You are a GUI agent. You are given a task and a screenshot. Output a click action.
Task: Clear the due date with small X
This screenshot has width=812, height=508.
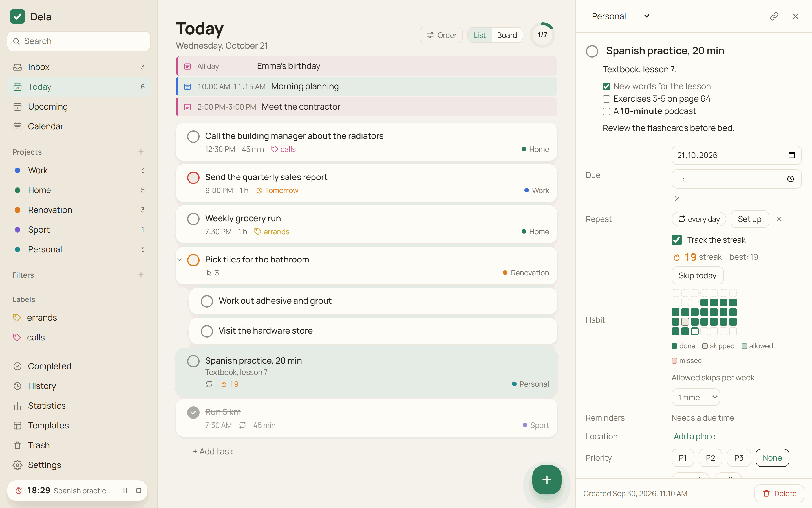tap(677, 199)
